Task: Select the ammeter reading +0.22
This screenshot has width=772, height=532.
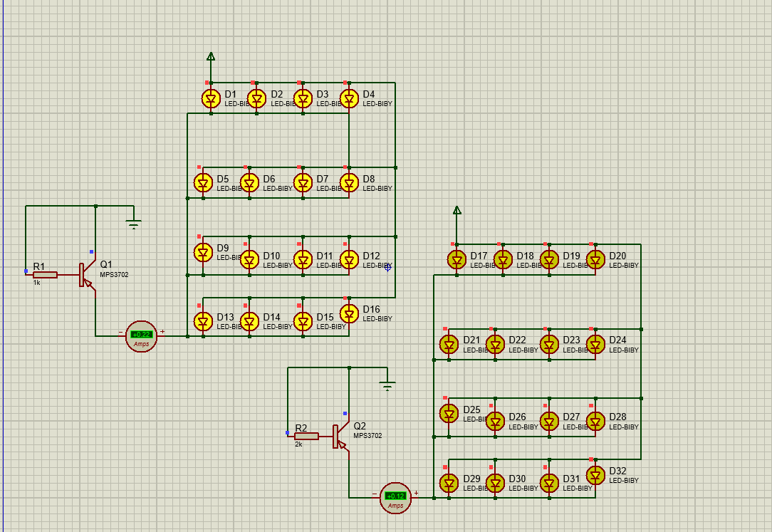Action: (141, 337)
